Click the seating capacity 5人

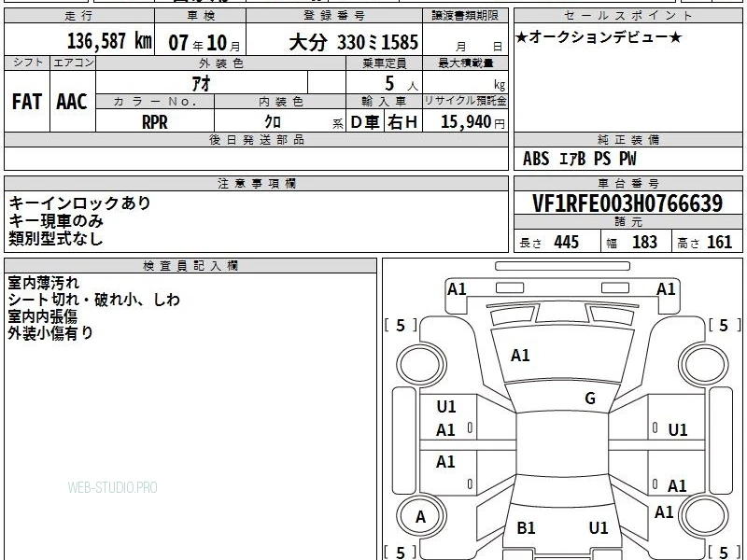[401, 84]
